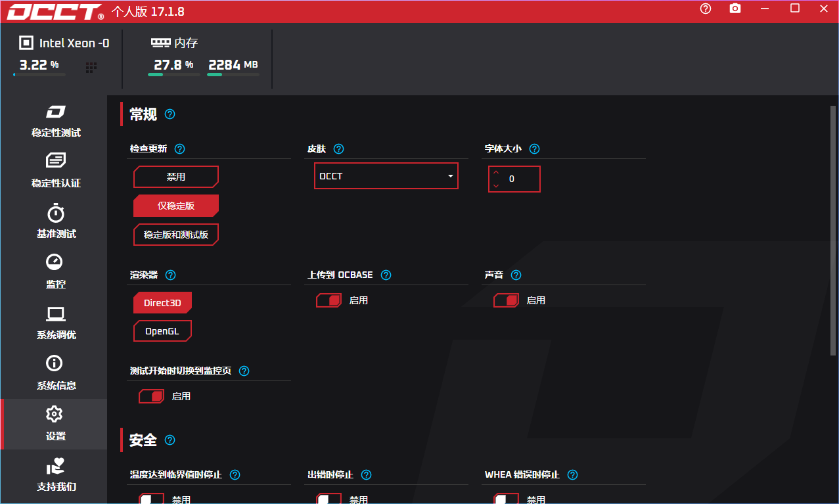This screenshot has height=504, width=839.
Task: Click the 个人版 17.1.8 version text
Action: (x=148, y=11)
